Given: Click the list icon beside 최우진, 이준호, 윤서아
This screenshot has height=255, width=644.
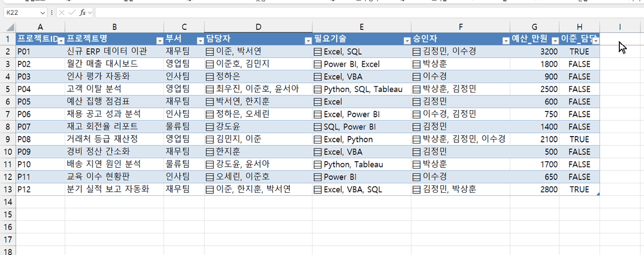Looking at the screenshot, I should [x=210, y=89].
